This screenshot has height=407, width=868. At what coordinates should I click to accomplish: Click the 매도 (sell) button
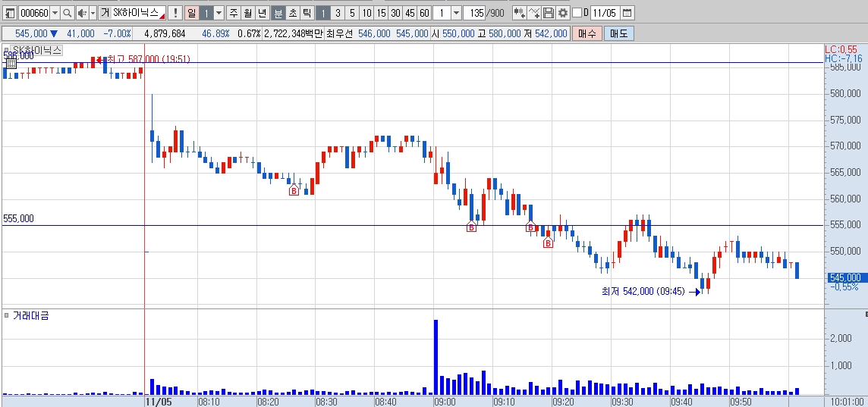click(x=618, y=34)
